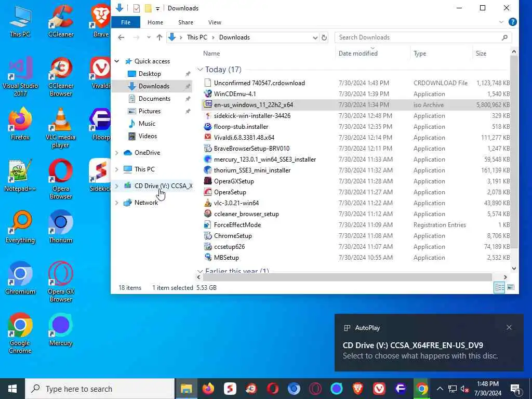Viewport: 532px width, 399px height.
Task: Click Google Chrome taskbar icon
Action: (422, 389)
